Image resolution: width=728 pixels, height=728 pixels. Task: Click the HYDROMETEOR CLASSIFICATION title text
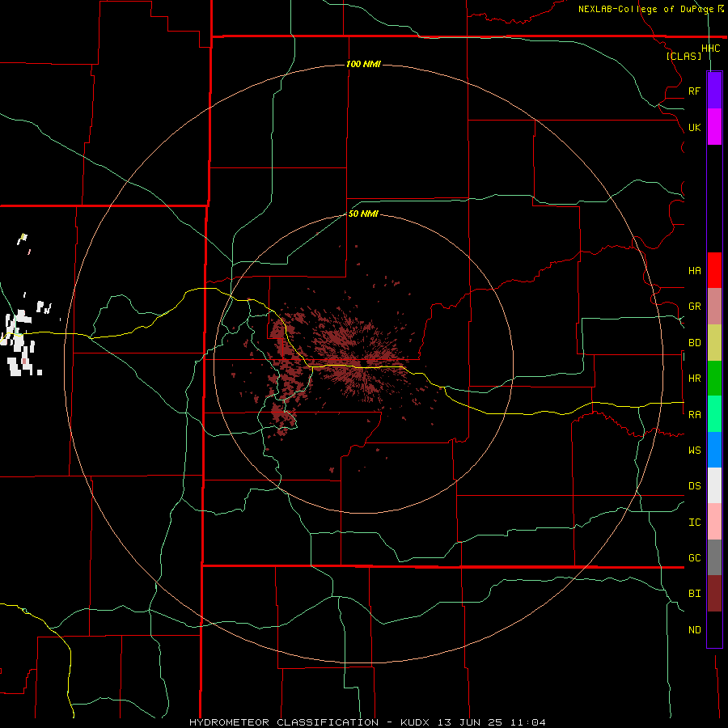(284, 722)
